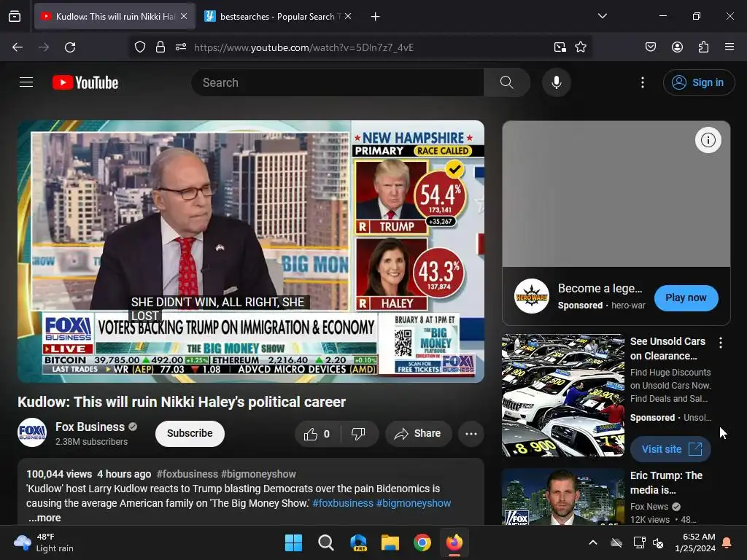Open a new browser tab

pyautogui.click(x=376, y=17)
